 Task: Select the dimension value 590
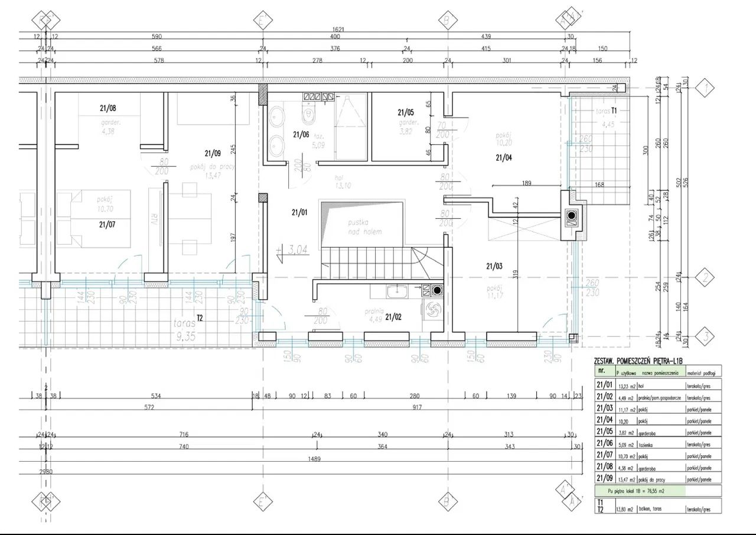[157, 37]
